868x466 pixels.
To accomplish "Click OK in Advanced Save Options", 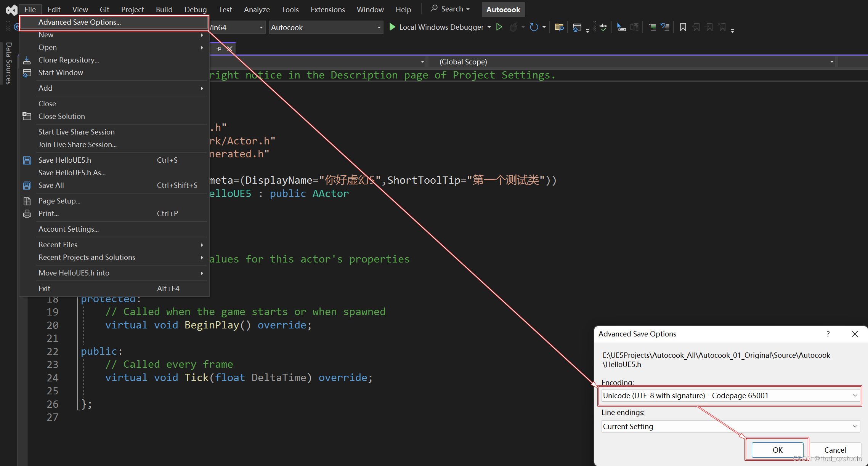I will (x=777, y=450).
